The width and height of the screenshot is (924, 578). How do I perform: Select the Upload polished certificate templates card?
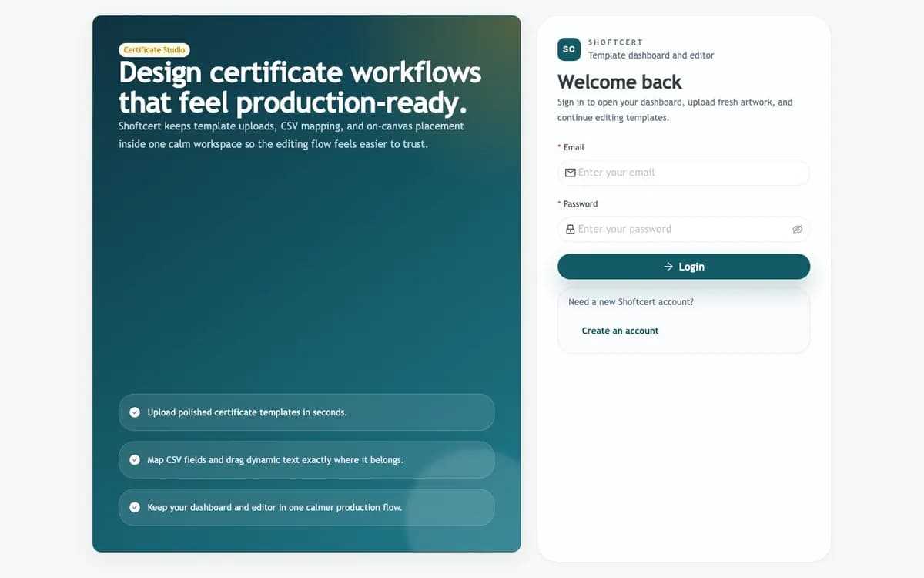point(306,412)
